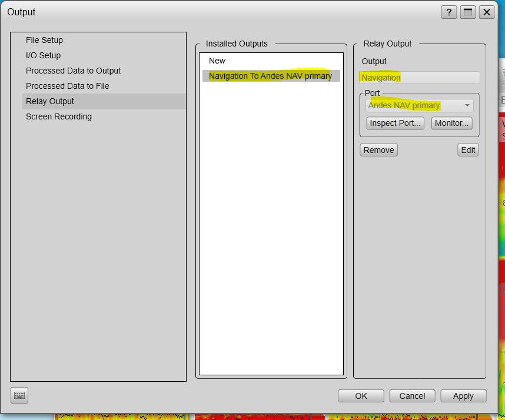
Task: Confirm with the OK button
Action: click(361, 396)
